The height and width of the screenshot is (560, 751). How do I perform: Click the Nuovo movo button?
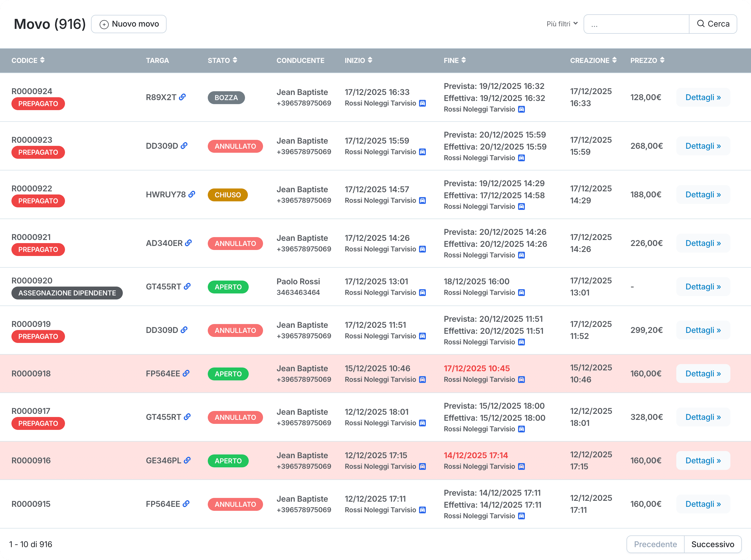[x=129, y=24]
